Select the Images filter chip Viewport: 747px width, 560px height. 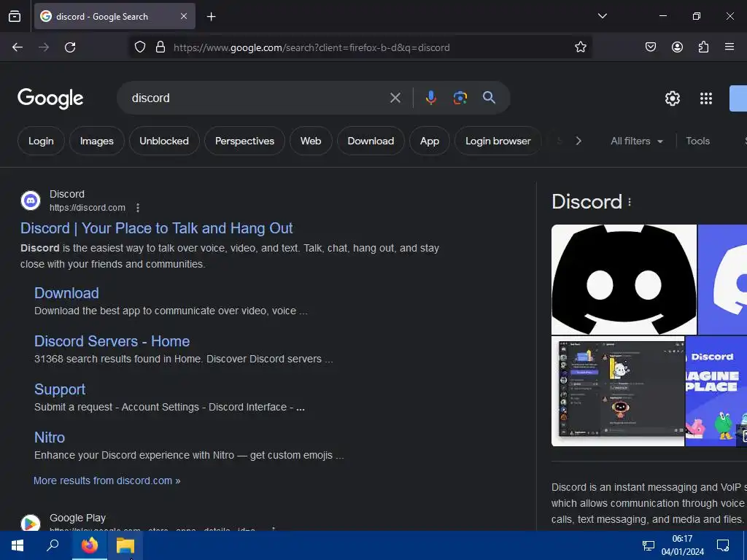[x=97, y=141]
